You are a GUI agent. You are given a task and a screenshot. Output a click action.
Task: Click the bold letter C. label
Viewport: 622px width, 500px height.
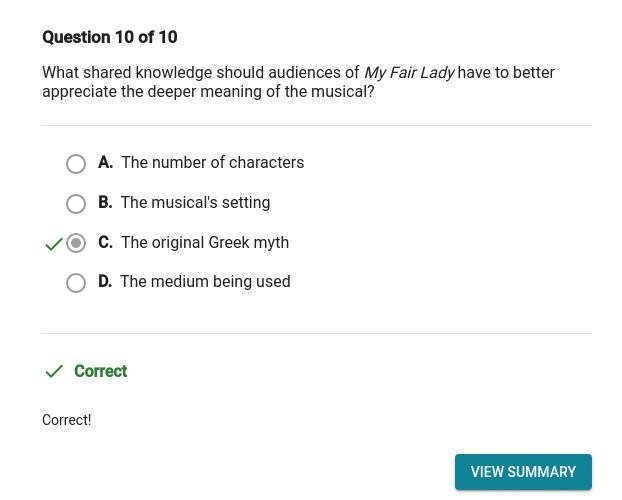click(x=105, y=243)
